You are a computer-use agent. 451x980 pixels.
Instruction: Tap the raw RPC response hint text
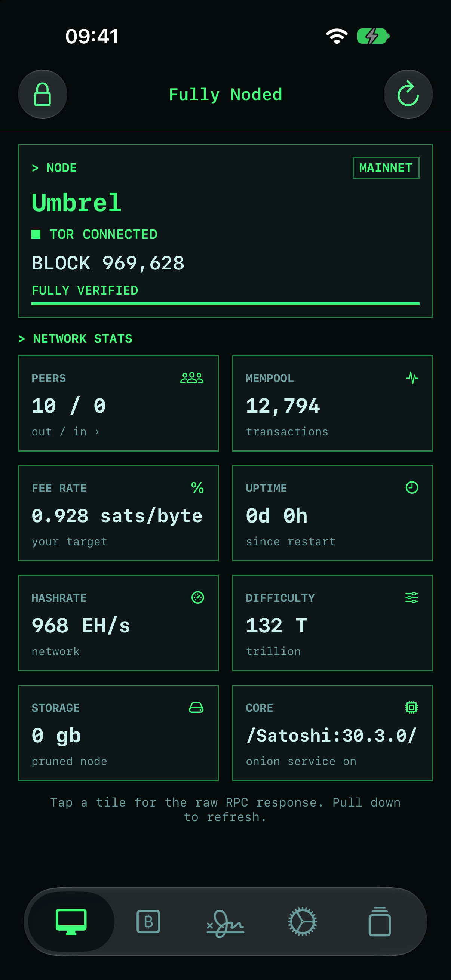coord(225,810)
